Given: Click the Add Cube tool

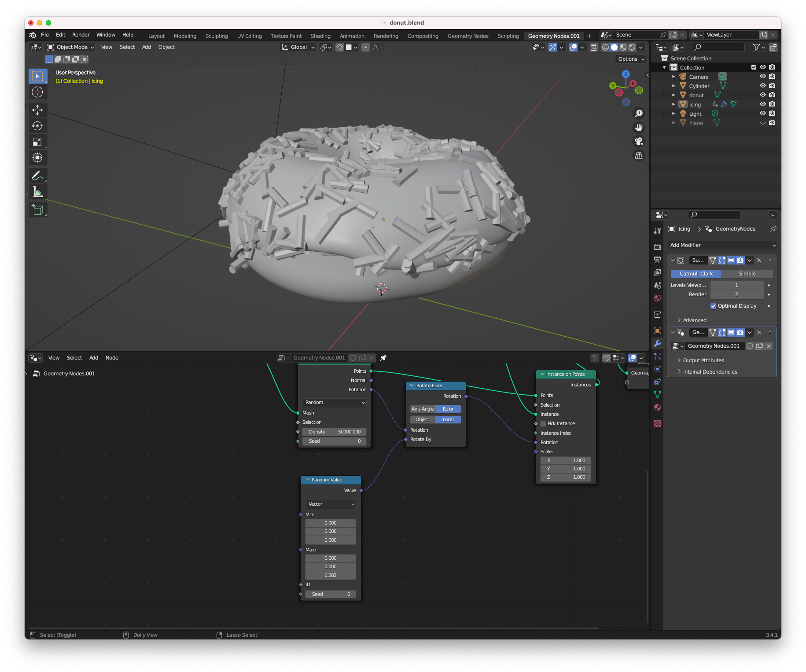Looking at the screenshot, I should (x=37, y=210).
